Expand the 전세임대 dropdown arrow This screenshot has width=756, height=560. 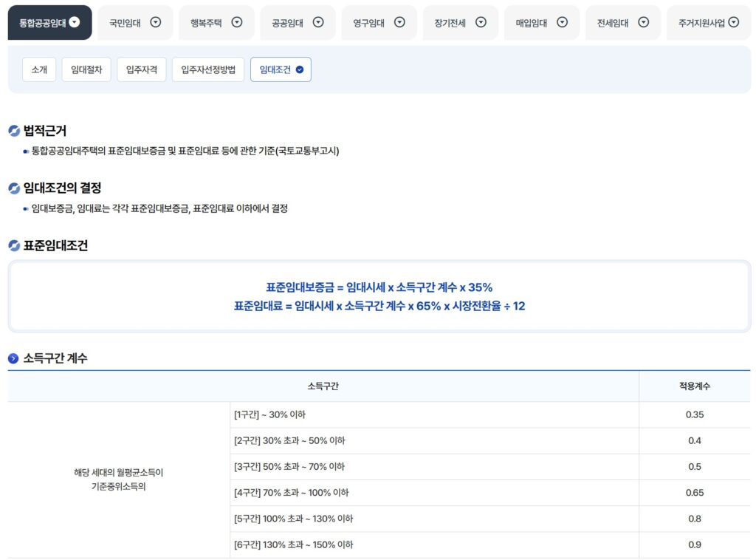(644, 22)
